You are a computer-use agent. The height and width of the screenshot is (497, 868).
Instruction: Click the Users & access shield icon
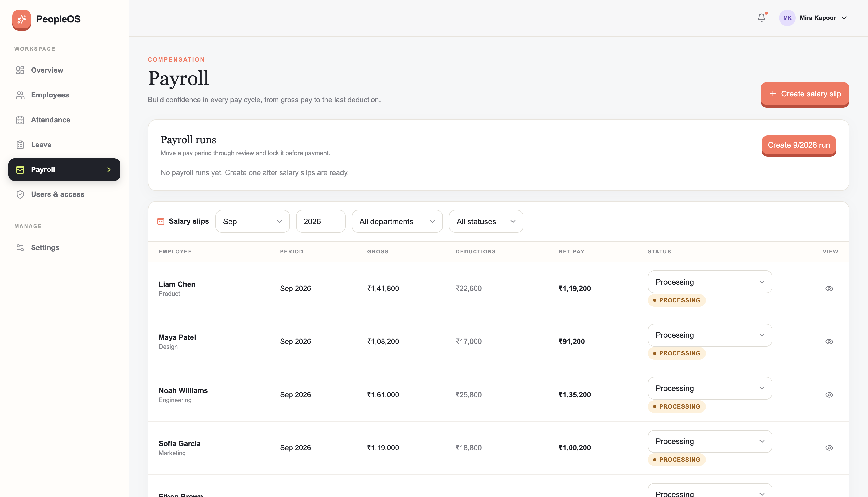pos(20,194)
